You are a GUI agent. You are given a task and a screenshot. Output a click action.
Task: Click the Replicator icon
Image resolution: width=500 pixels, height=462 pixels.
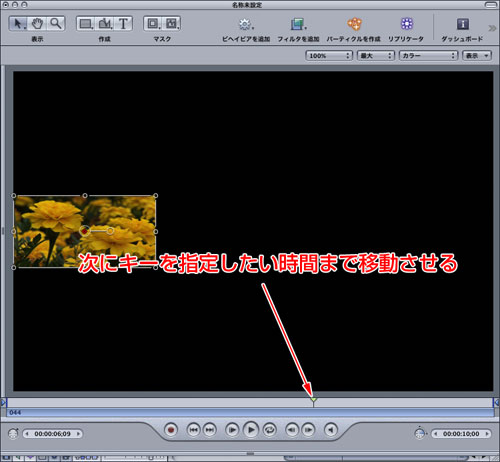pyautogui.click(x=407, y=24)
